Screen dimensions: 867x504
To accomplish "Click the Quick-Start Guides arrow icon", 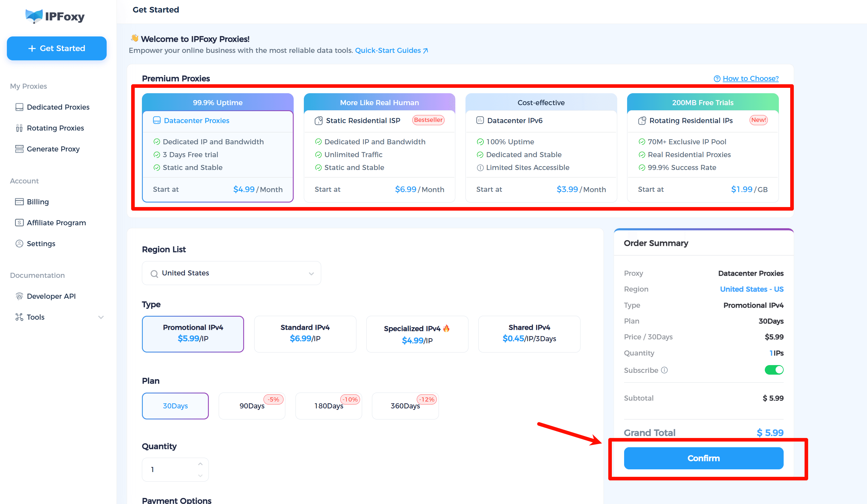I will pos(426,50).
